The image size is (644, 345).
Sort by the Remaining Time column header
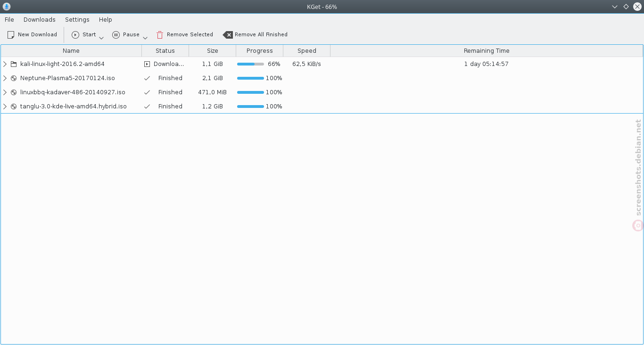(x=487, y=51)
